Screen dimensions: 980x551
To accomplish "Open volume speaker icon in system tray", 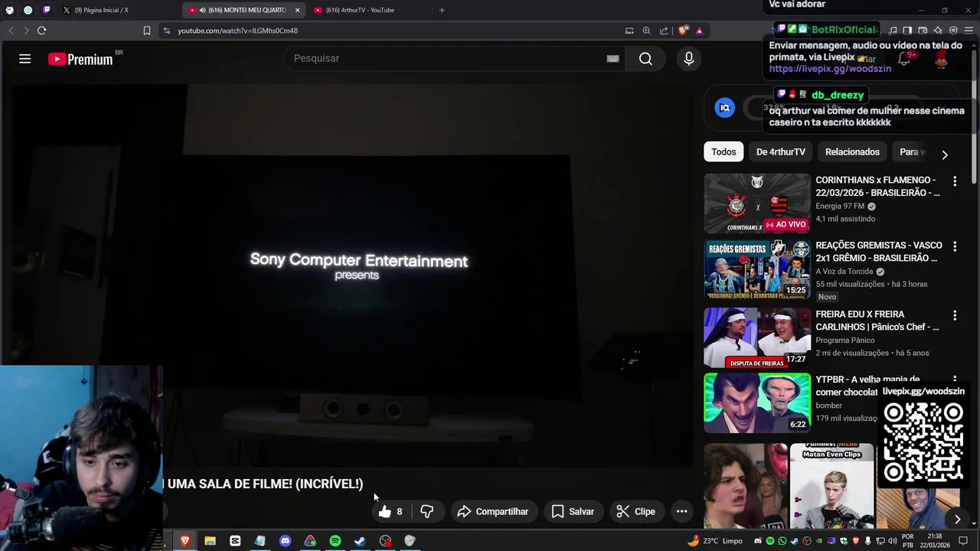I will 892,541.
